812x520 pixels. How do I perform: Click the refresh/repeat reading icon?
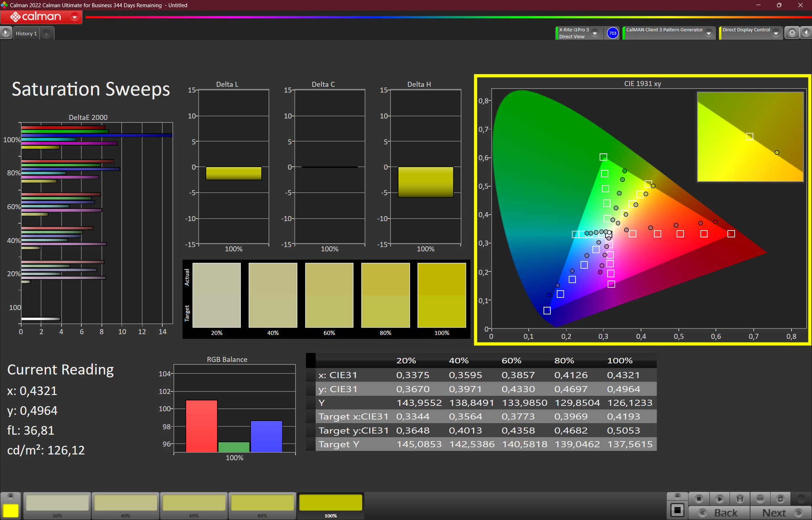point(780,499)
